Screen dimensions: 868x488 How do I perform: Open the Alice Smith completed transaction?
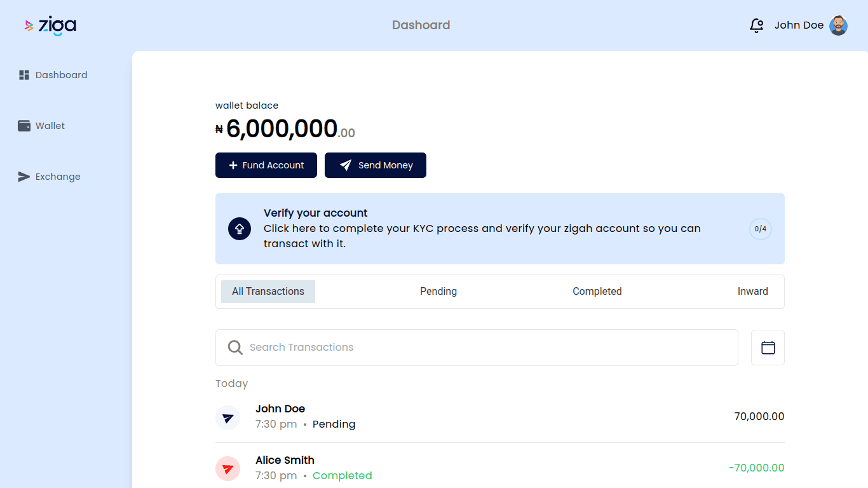pos(500,468)
